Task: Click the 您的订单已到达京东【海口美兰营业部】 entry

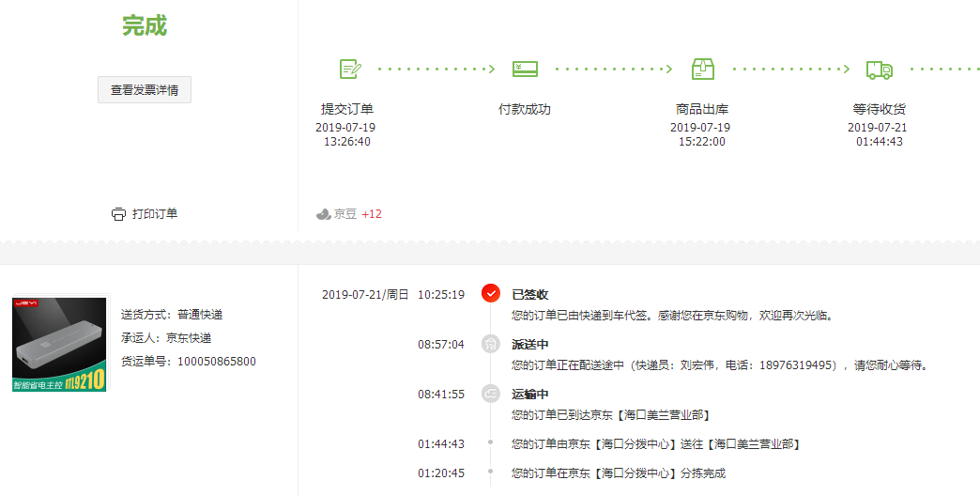Action: 611,414
